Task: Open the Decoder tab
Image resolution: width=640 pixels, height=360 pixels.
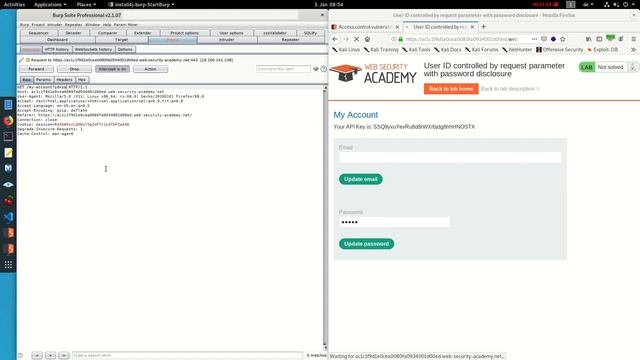Action: click(73, 33)
